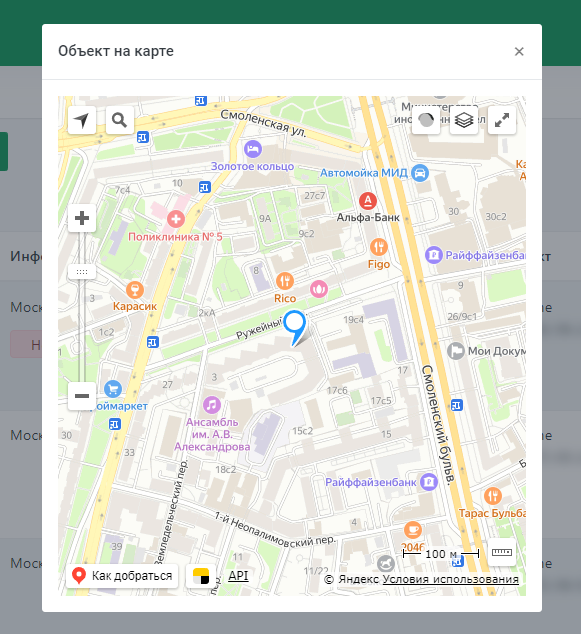581x634 pixels.
Task: Open the map search magnifier tool
Action: 120,120
